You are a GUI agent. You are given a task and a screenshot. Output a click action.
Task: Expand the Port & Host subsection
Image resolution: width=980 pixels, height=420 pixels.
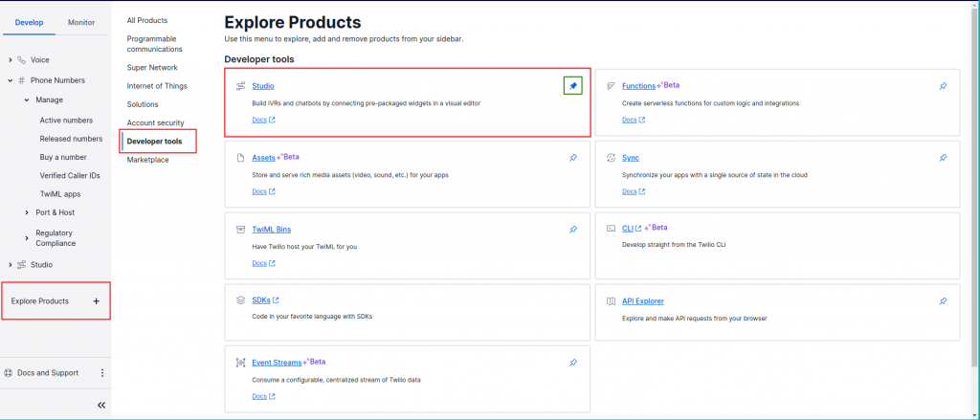27,212
